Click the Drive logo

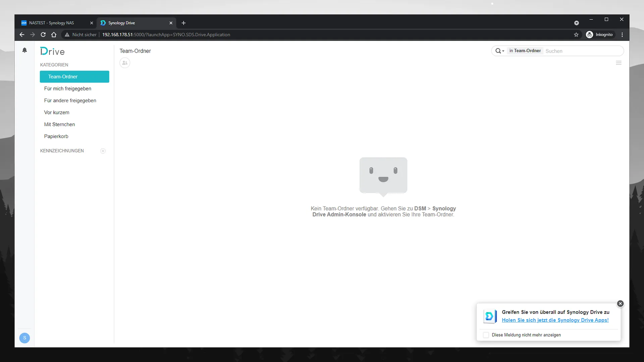[x=52, y=51]
